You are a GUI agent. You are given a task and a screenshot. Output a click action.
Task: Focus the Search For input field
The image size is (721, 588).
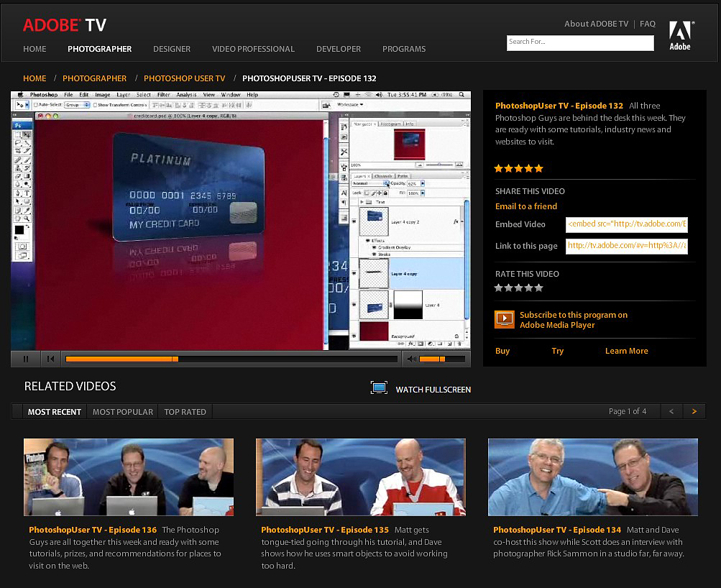[x=580, y=42]
